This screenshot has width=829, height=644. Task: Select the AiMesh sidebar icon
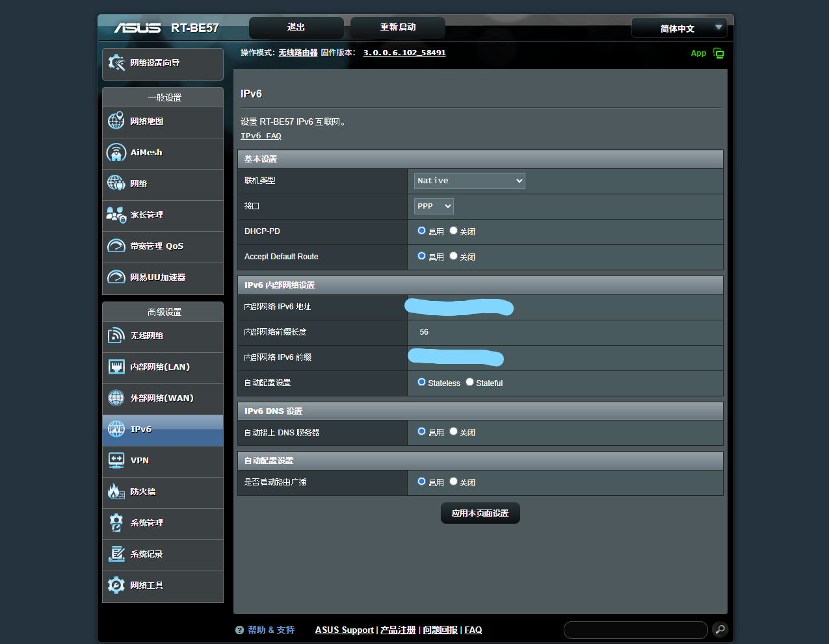click(x=116, y=152)
